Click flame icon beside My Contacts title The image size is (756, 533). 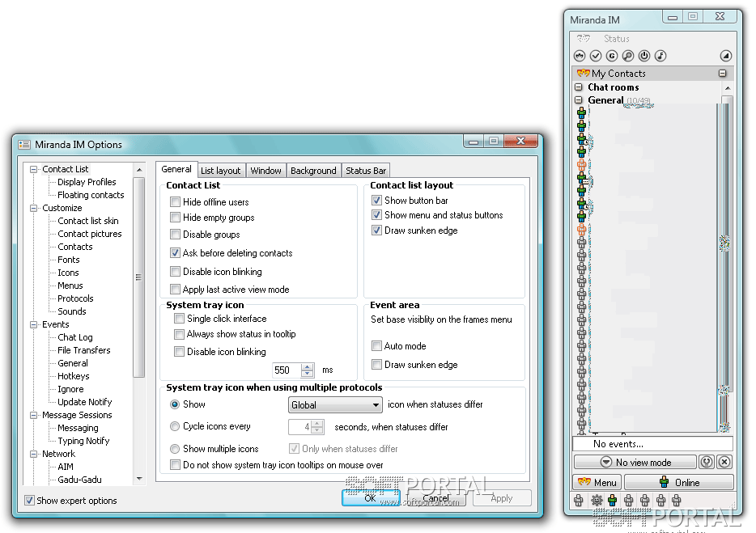click(584, 74)
